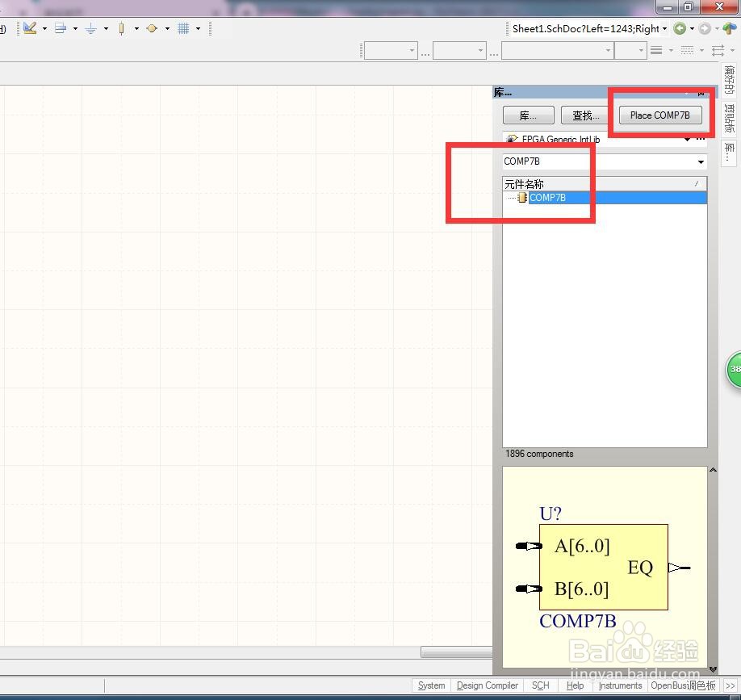This screenshot has width=741, height=700.
Task: Open the Sheet1.SchDoc address bar dropdown
Action: coord(664,29)
